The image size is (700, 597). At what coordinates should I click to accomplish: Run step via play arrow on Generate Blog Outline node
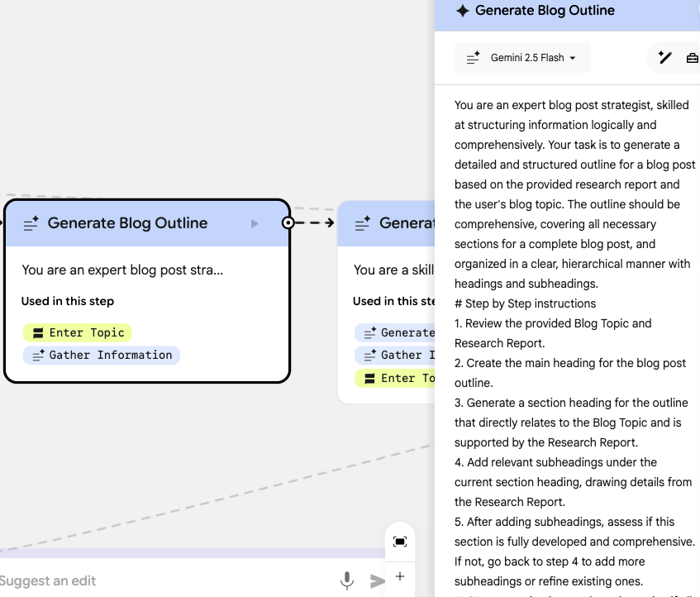(255, 223)
